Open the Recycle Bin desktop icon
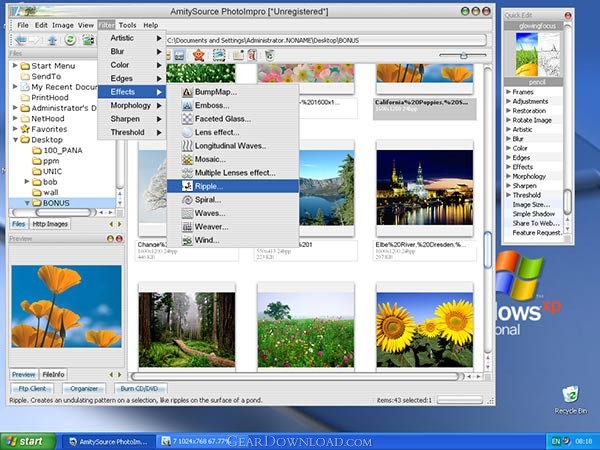The image size is (600, 450). 570,400
